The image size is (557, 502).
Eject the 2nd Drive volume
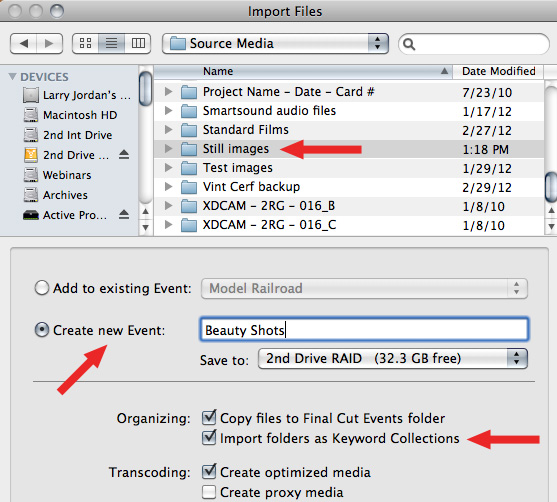pos(124,155)
